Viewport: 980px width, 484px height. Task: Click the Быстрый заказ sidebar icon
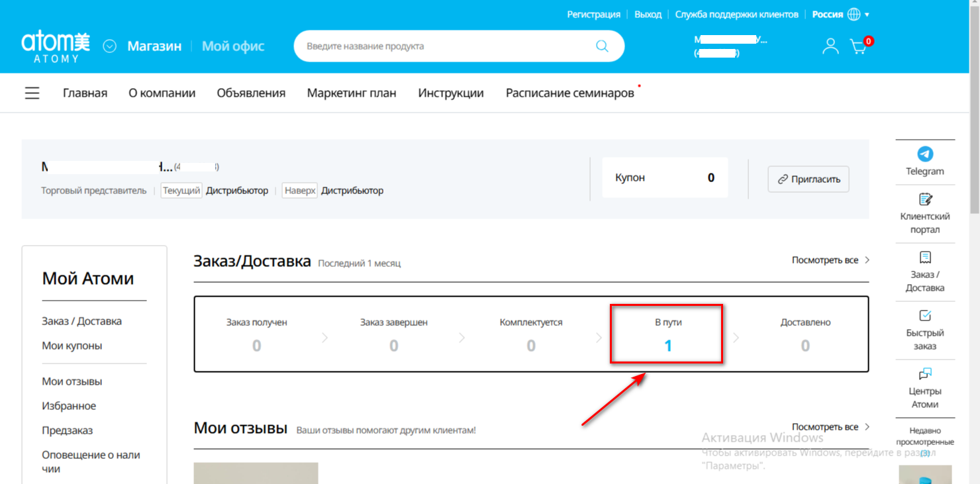(925, 316)
